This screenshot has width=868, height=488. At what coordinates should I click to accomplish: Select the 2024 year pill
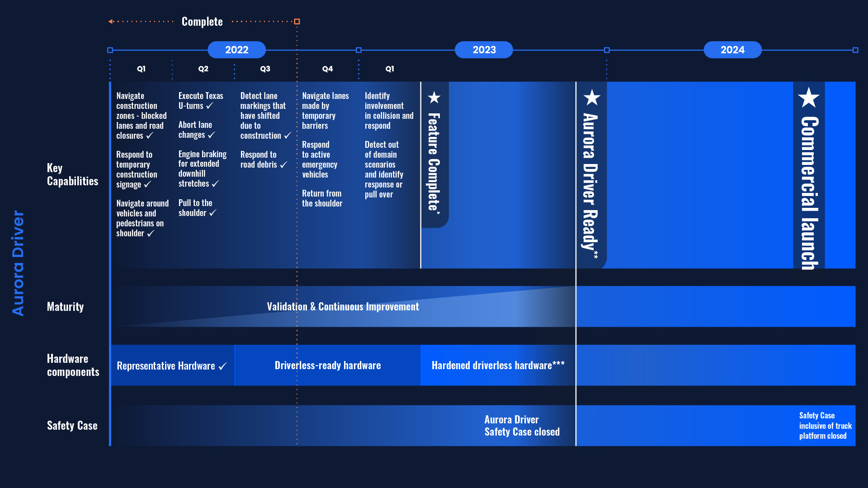click(732, 50)
